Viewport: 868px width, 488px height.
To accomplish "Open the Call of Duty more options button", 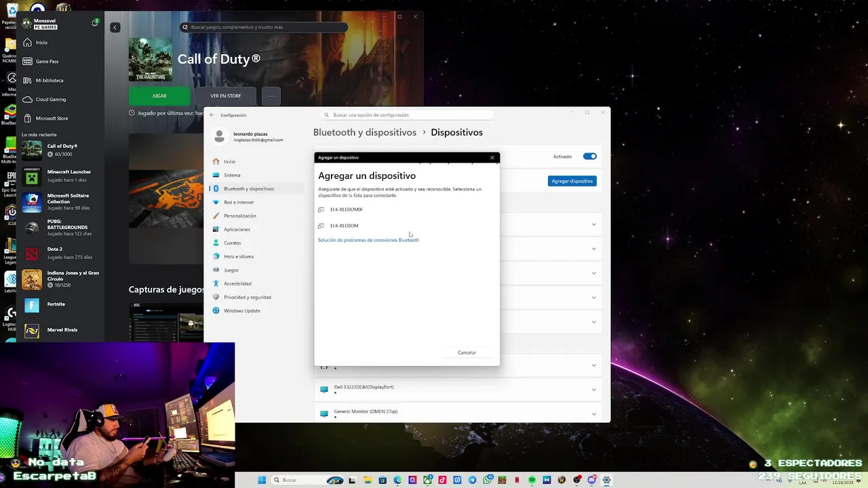I will tap(271, 96).
